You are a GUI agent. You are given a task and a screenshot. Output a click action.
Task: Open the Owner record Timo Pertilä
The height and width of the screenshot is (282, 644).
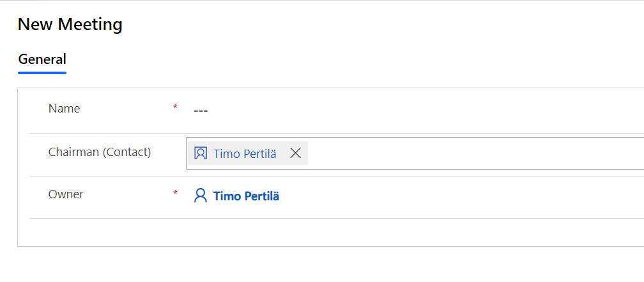pos(246,196)
